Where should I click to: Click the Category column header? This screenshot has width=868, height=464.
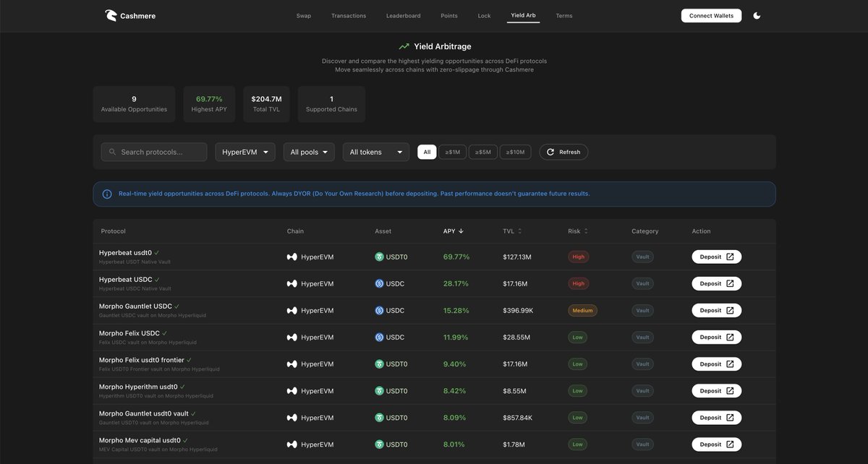645,231
